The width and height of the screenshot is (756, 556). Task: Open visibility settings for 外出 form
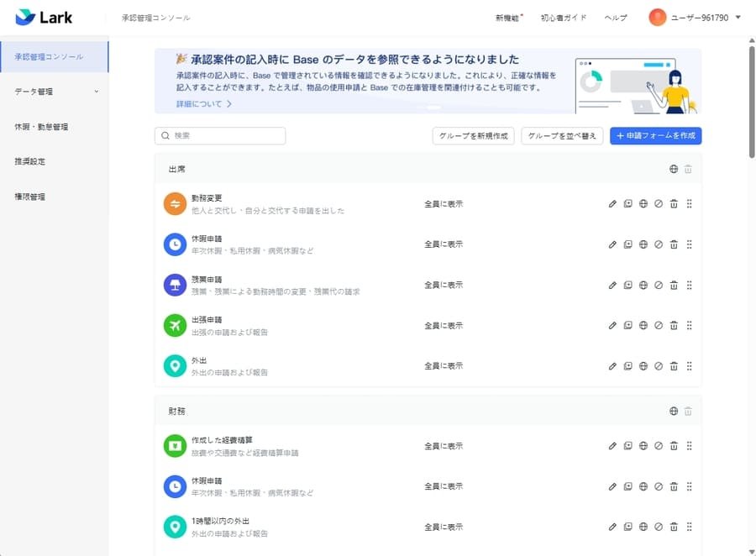click(x=643, y=366)
